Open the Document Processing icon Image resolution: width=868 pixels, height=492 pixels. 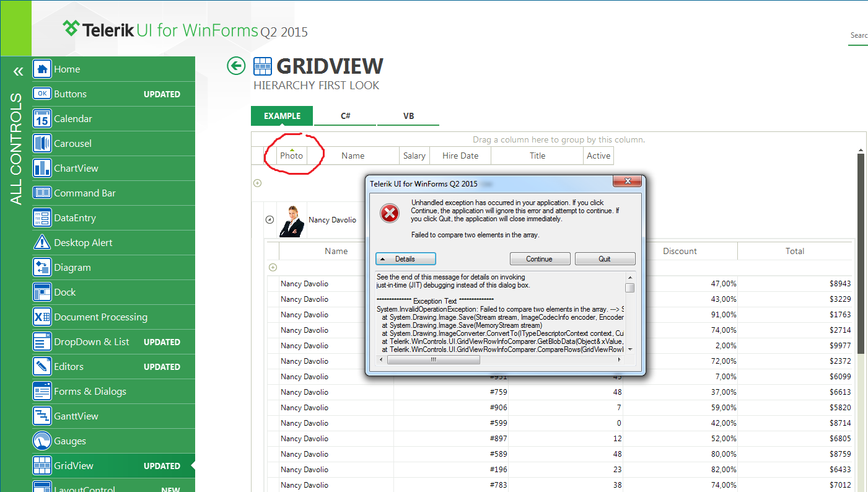coord(42,317)
